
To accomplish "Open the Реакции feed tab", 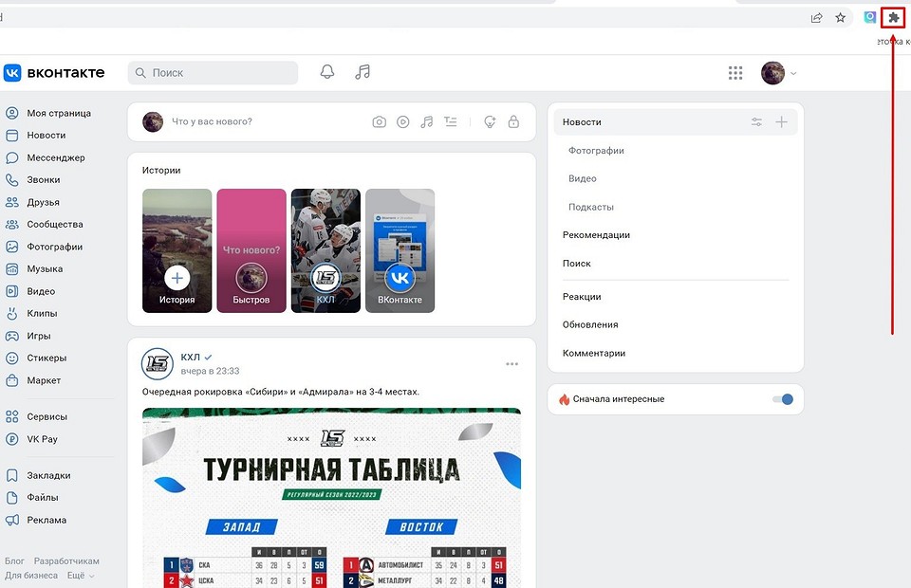I will 582,297.
